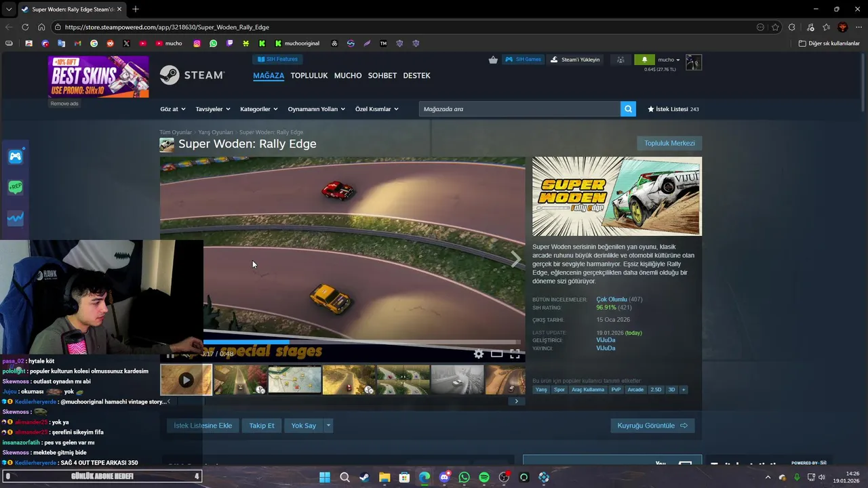The width and height of the screenshot is (868, 488).
Task: Click İstek Listesine Ekle button
Action: pyautogui.click(x=203, y=426)
